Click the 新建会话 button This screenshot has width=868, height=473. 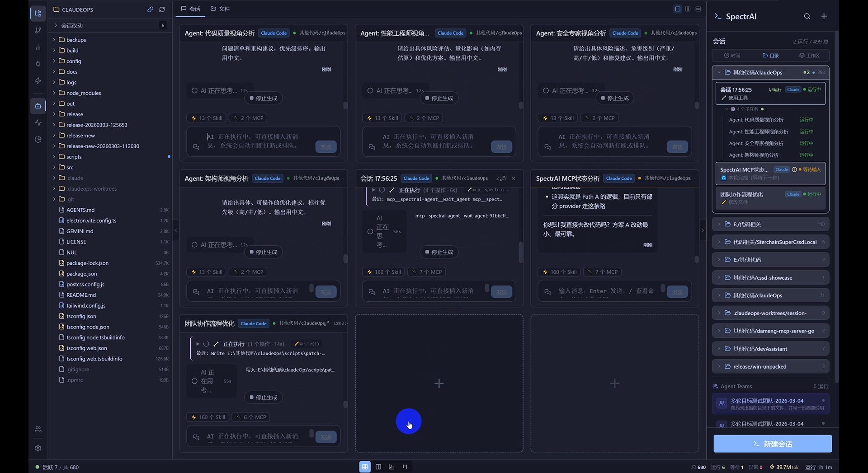[x=772, y=444]
